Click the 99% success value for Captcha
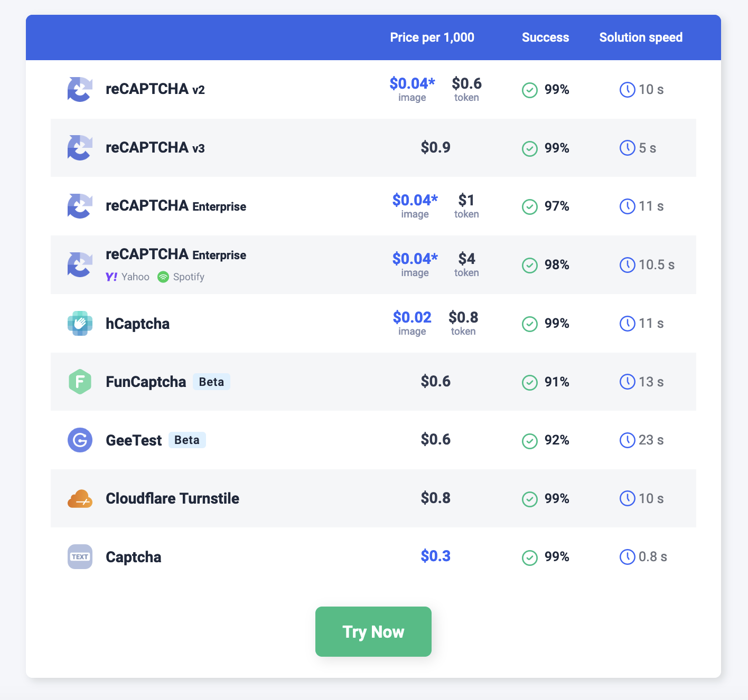This screenshot has width=748, height=700. pyautogui.click(x=557, y=556)
